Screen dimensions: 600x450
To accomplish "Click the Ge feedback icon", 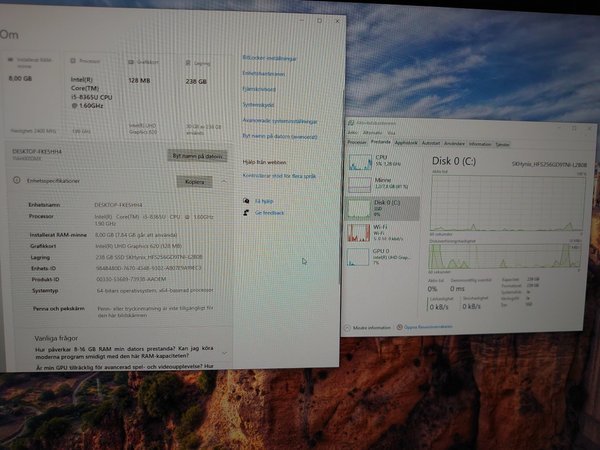I will tap(246, 213).
